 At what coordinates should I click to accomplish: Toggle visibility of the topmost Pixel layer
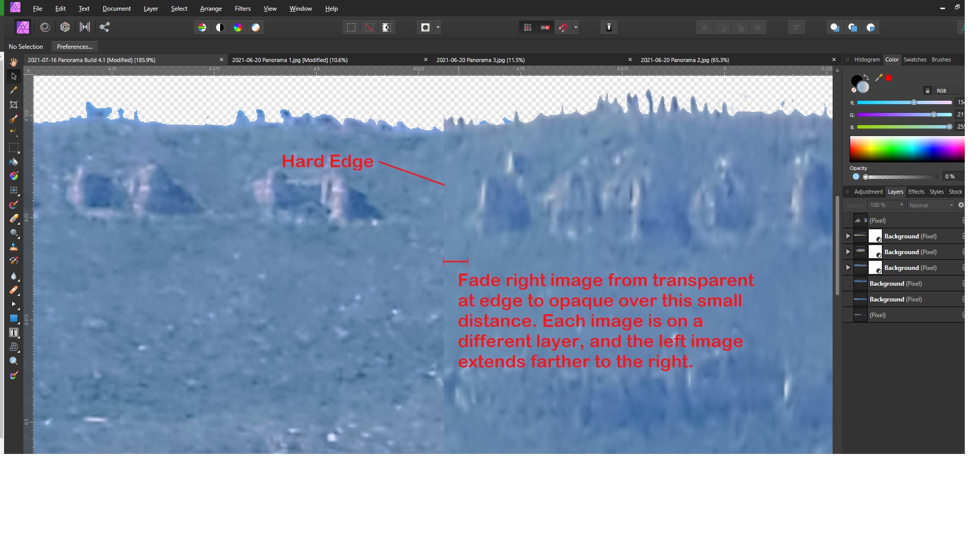[x=964, y=220]
